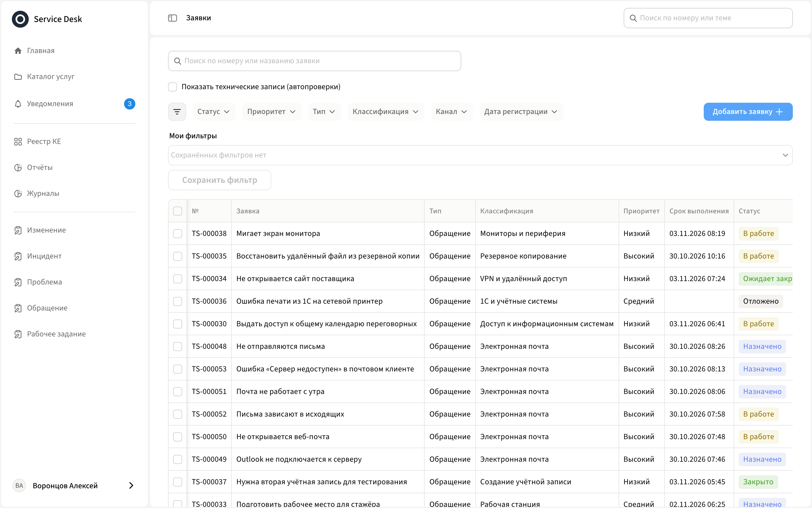This screenshot has height=508, width=812.
Task: Click the BA user avatar
Action: tap(19, 485)
